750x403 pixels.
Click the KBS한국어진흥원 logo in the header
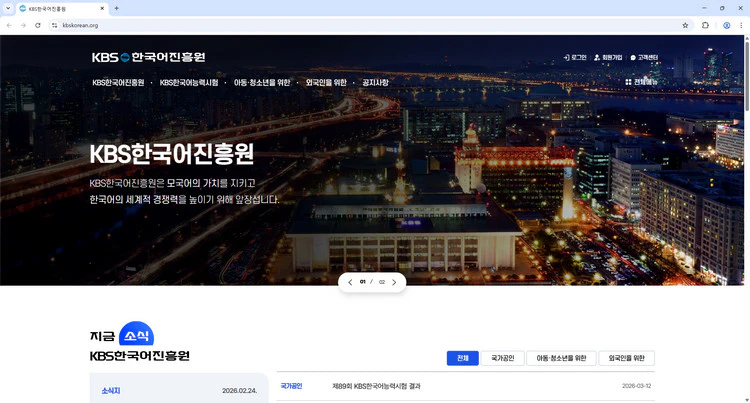[148, 57]
